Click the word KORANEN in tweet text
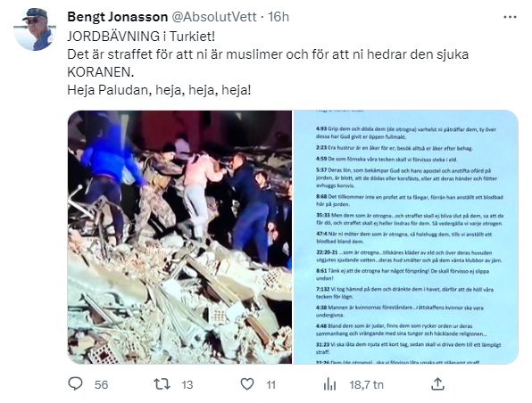Viewport: 532px width, 403px height. coord(101,72)
